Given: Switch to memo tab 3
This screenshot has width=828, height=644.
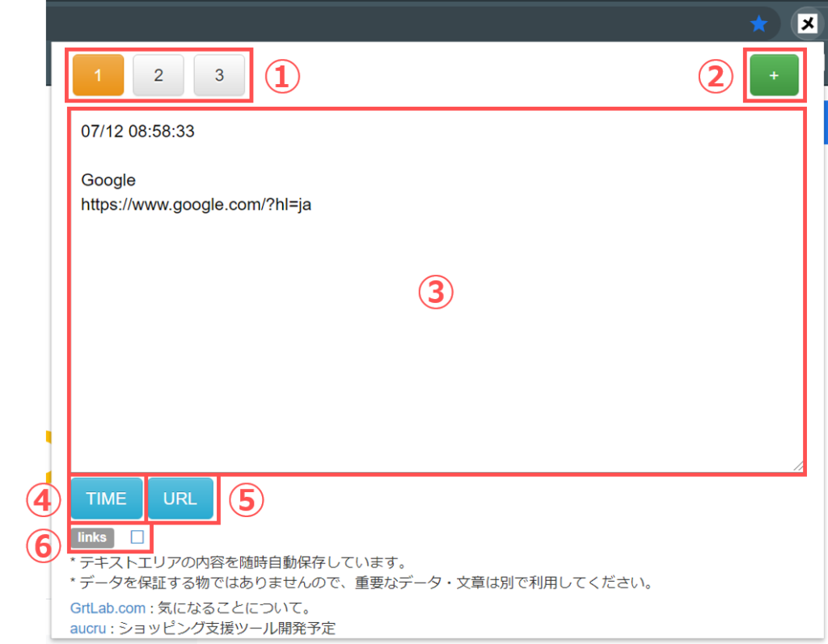Looking at the screenshot, I should 219,75.
